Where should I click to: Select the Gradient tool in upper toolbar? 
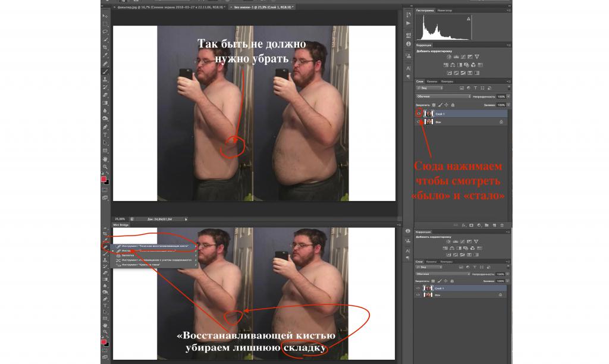click(x=105, y=103)
